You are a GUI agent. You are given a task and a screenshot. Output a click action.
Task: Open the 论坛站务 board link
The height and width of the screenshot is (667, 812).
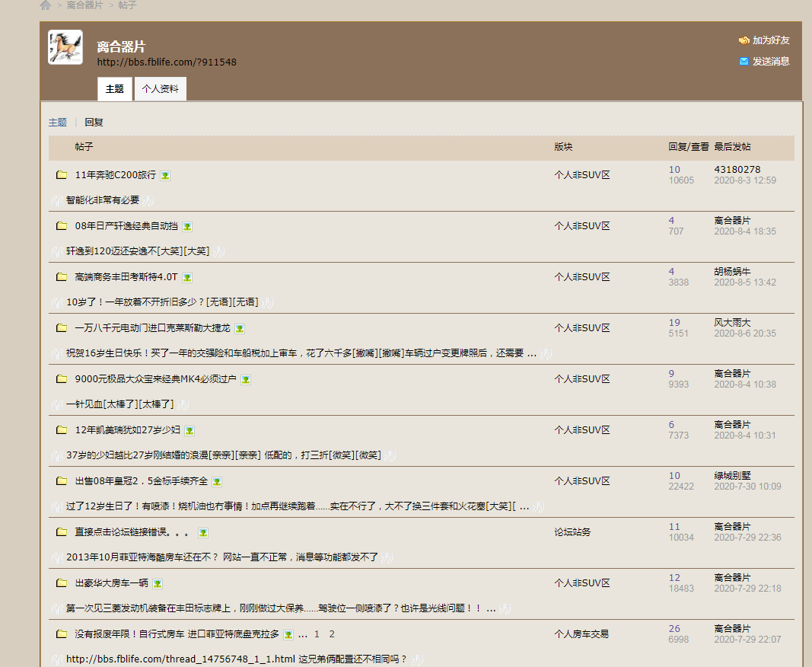point(572,532)
